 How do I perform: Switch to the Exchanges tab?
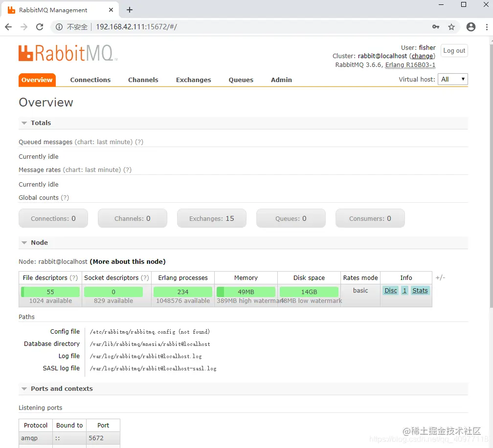[193, 80]
